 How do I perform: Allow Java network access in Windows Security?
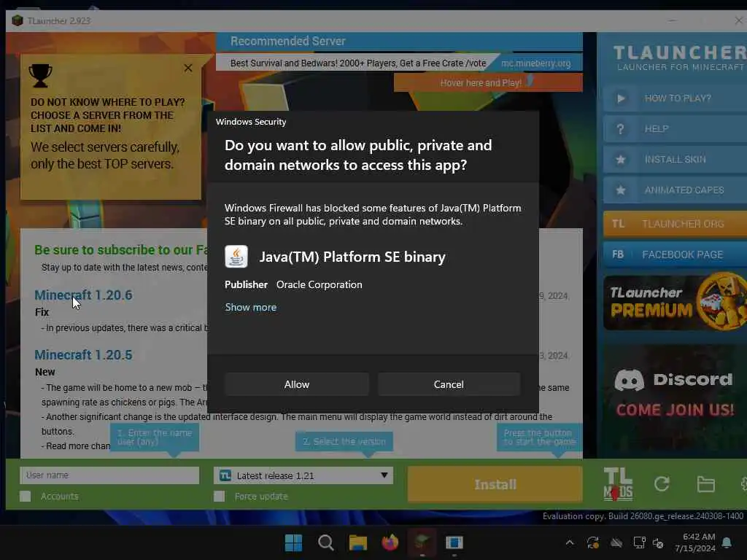coord(297,384)
